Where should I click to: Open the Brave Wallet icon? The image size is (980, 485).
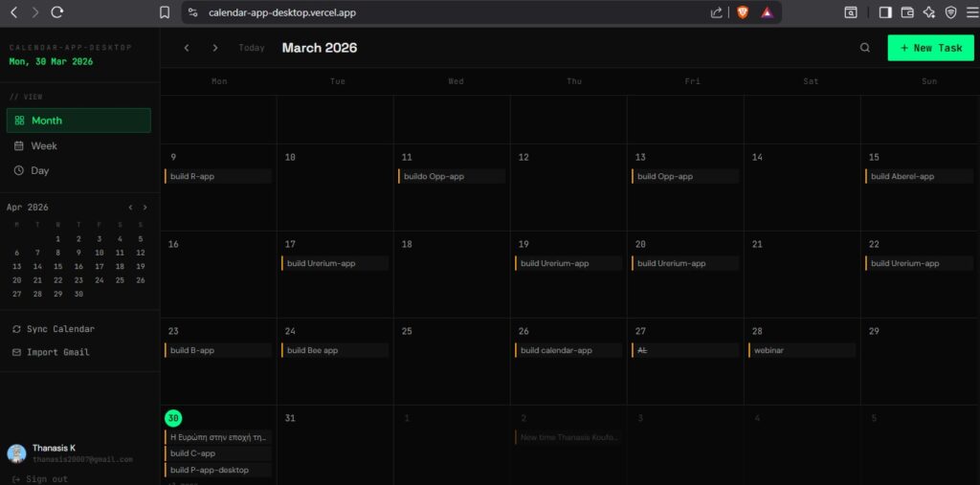click(x=907, y=12)
